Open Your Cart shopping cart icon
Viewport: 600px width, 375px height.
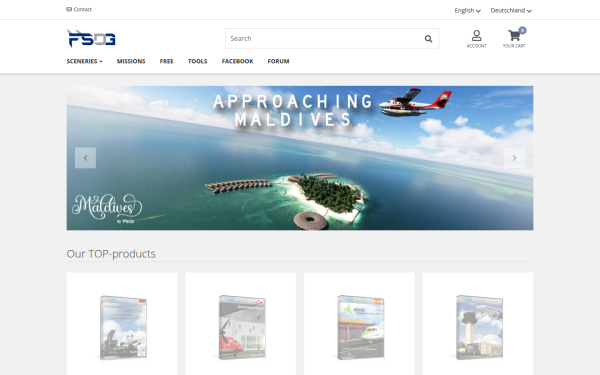point(514,39)
